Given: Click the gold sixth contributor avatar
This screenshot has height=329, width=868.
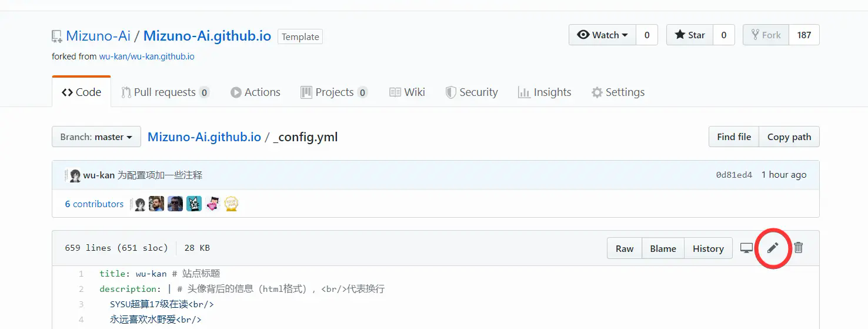Looking at the screenshot, I should coord(231,204).
